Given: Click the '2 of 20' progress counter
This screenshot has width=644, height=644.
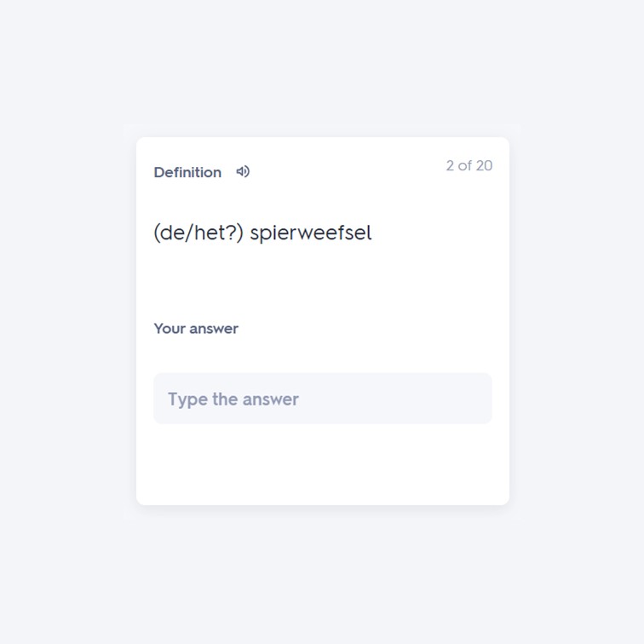Looking at the screenshot, I should [x=469, y=165].
